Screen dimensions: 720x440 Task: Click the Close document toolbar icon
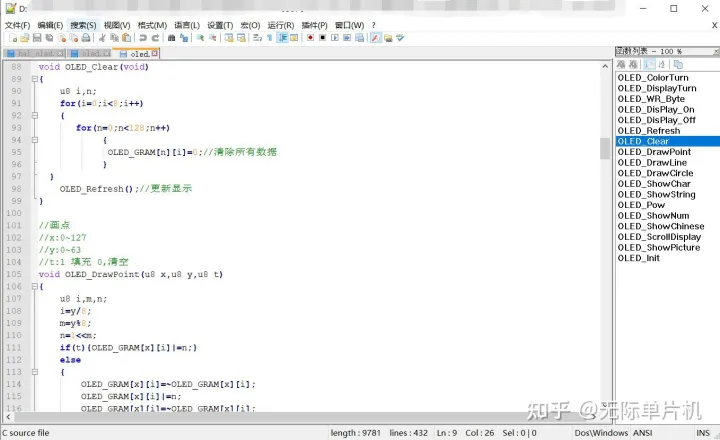point(62,38)
